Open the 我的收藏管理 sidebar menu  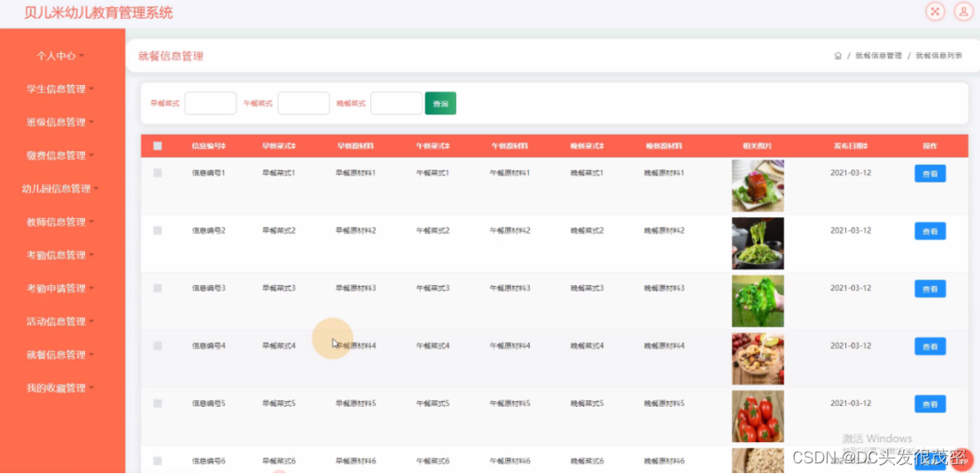click(60, 388)
